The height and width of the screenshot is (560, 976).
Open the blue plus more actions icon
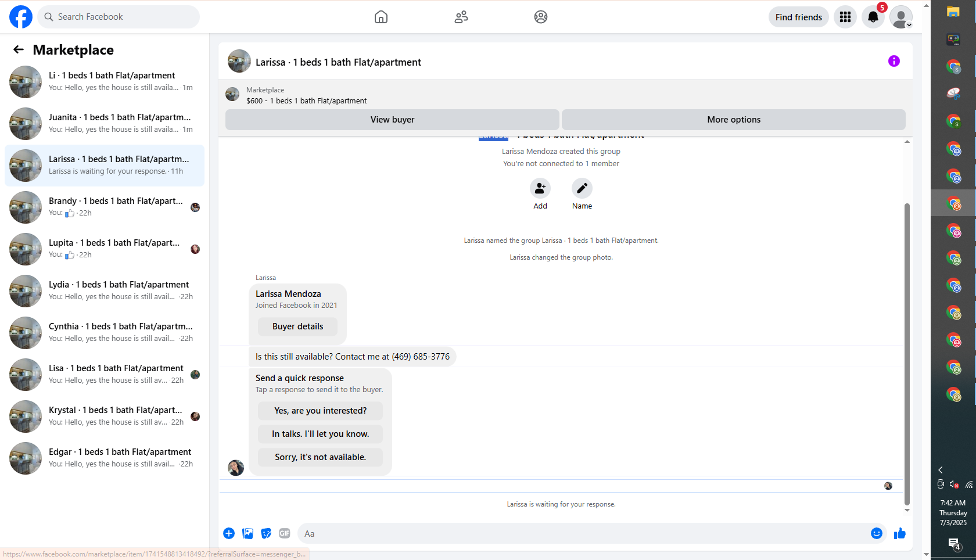229,533
